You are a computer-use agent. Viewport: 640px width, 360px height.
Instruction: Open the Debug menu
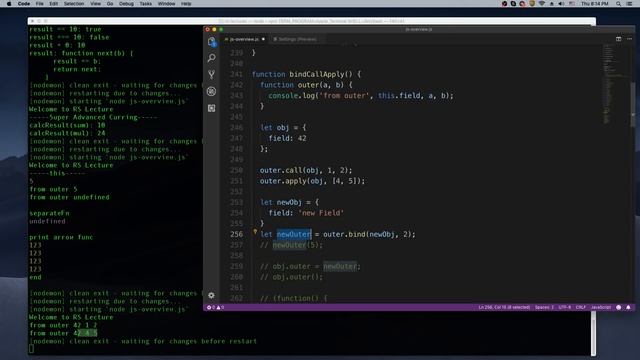pos(126,4)
